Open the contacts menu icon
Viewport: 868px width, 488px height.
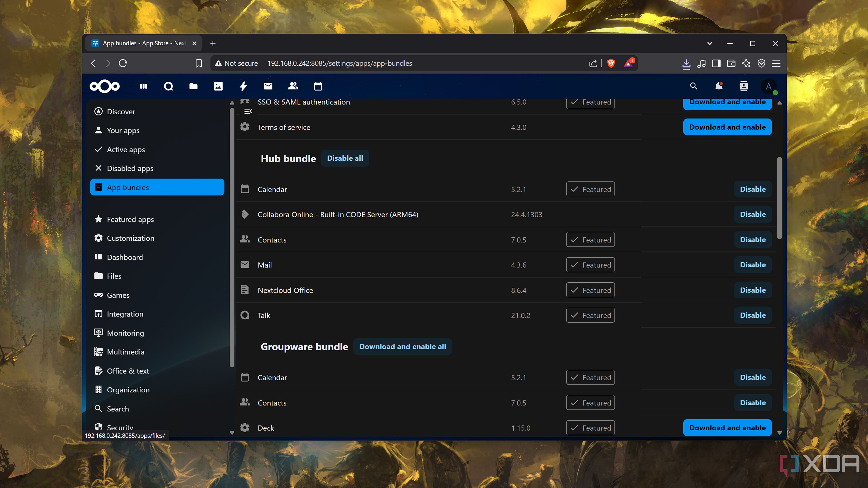(x=744, y=87)
